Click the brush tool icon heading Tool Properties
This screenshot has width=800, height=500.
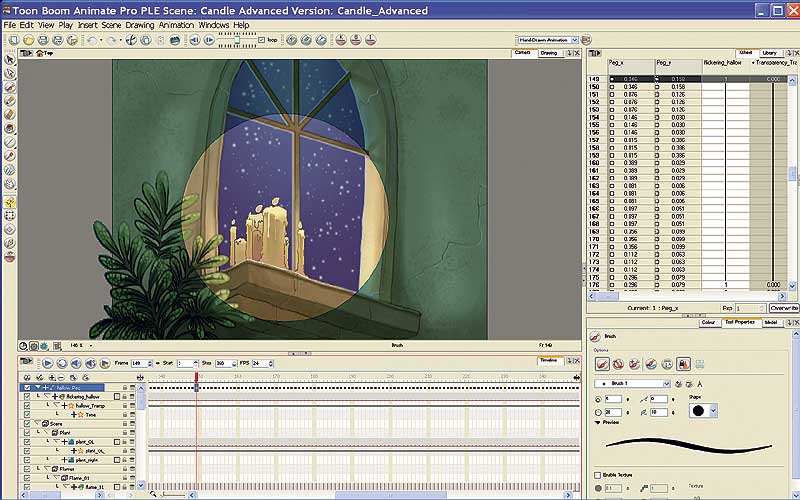[x=594, y=336]
